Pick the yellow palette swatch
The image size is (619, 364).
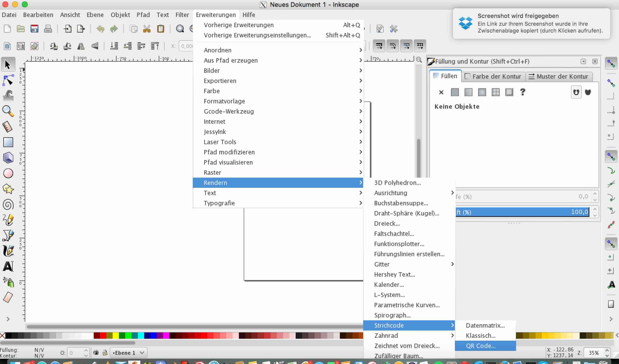tap(116, 336)
